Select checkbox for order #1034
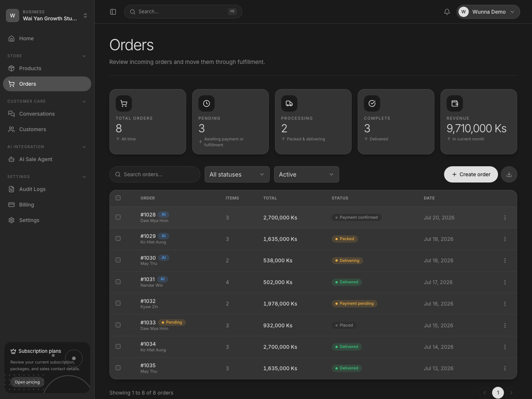This screenshot has width=532, height=399. pos(118,347)
